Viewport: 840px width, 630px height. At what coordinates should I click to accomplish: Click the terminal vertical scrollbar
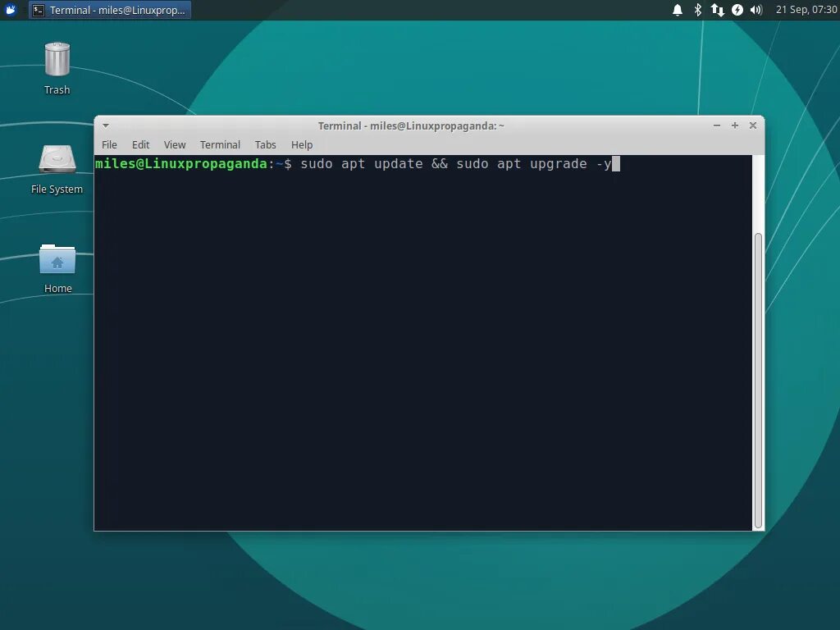tap(758, 381)
